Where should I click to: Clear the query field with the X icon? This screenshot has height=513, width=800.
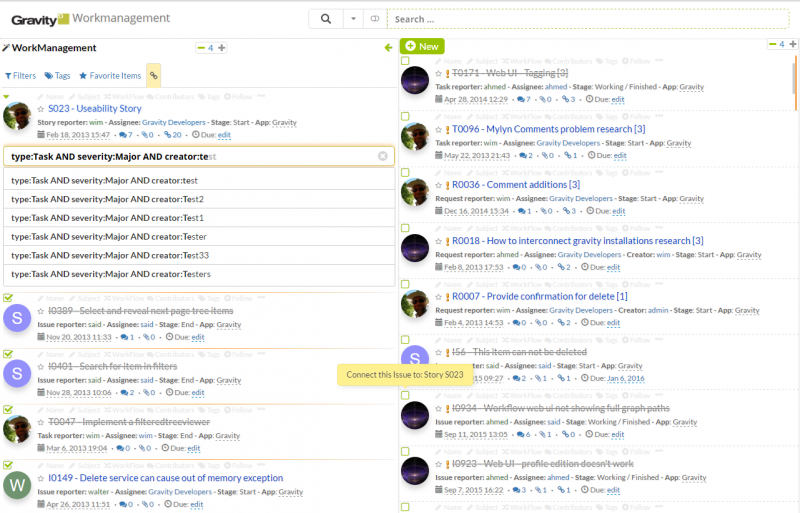[x=382, y=156]
